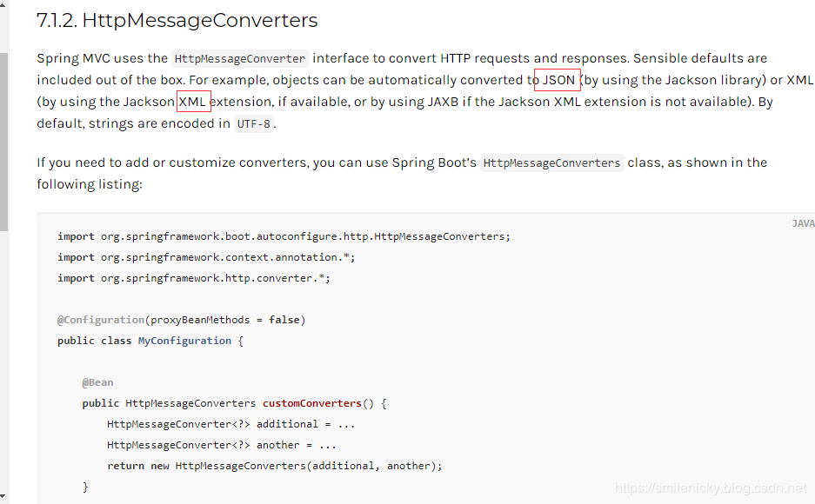Click the http.converter import line
The height and width of the screenshot is (504, 815).
pos(194,278)
